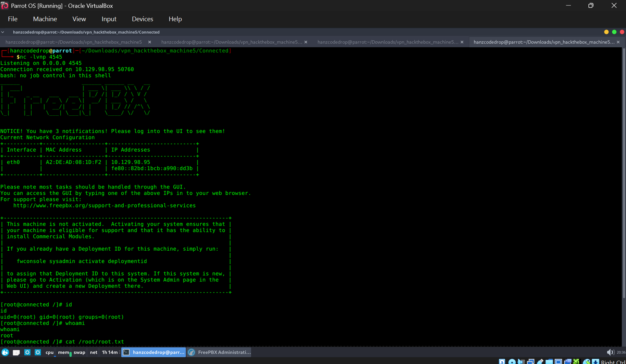Click the first gear launcher in panel

(27, 352)
